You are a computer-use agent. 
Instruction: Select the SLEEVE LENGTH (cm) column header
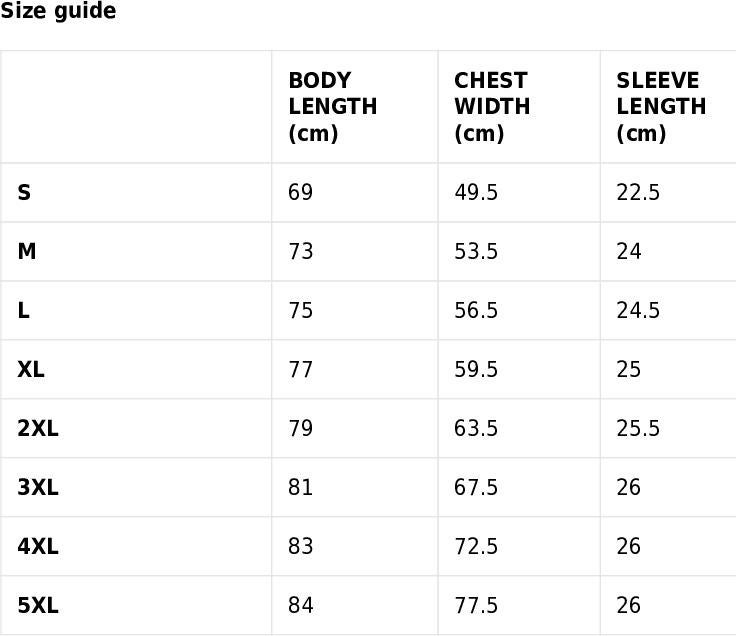coord(661,107)
